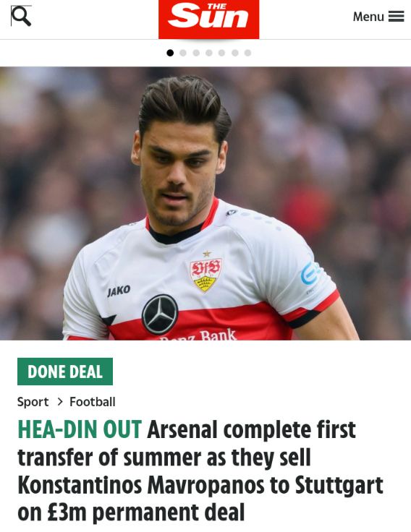Click the Mercedes star logo on shirt
This screenshot has width=411, height=532.
(160, 314)
